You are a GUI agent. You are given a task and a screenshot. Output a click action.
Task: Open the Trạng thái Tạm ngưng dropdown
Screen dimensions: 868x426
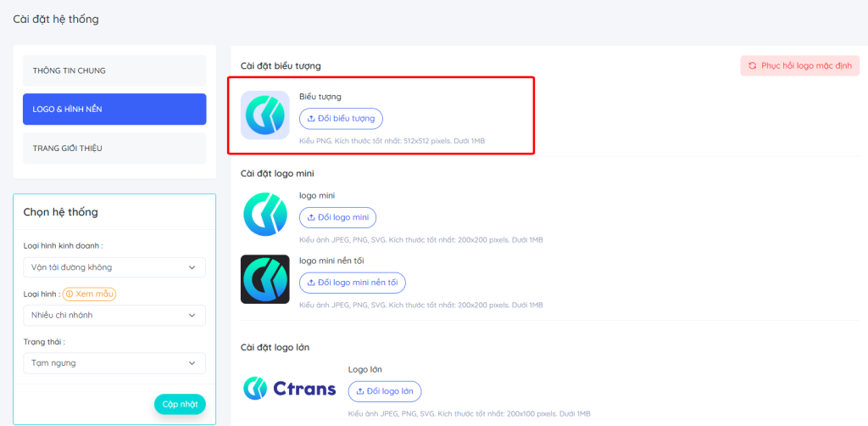[x=114, y=363]
